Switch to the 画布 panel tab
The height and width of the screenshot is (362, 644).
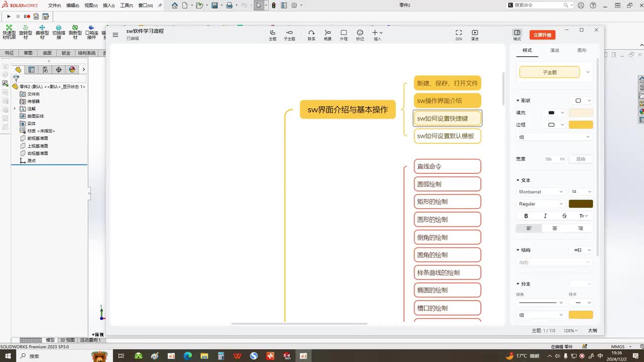pyautogui.click(x=582, y=50)
